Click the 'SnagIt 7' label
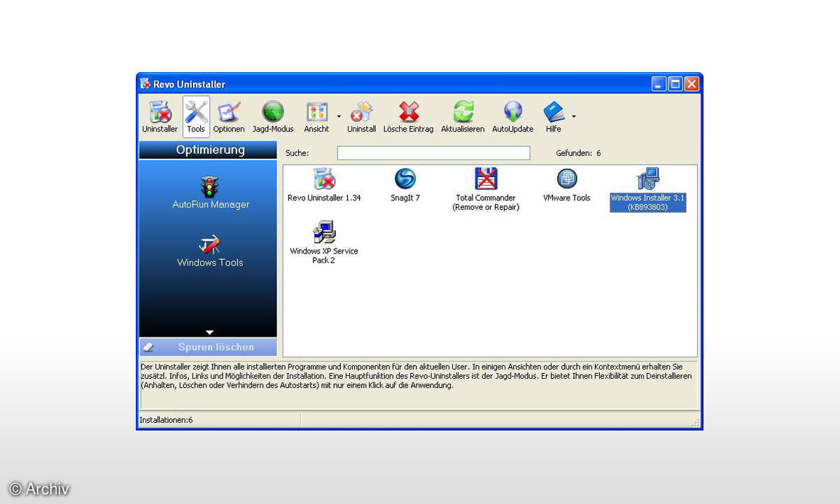This screenshot has width=840, height=504. tap(405, 198)
